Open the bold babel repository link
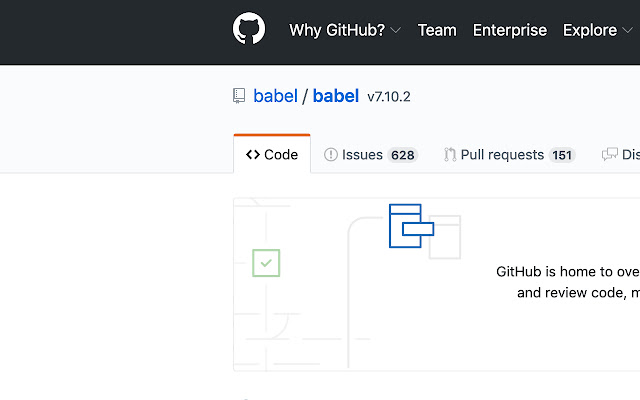Viewport: 640px width, 400px height. (336, 96)
